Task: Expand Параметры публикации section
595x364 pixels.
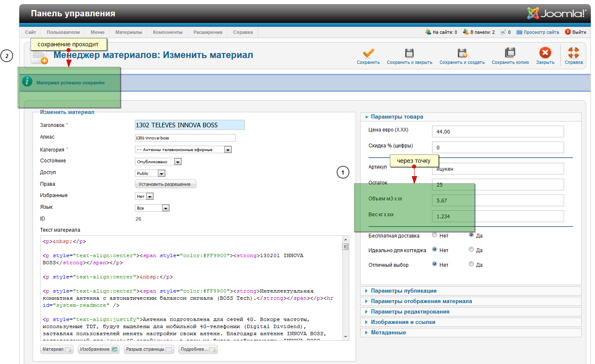Action: [404, 291]
